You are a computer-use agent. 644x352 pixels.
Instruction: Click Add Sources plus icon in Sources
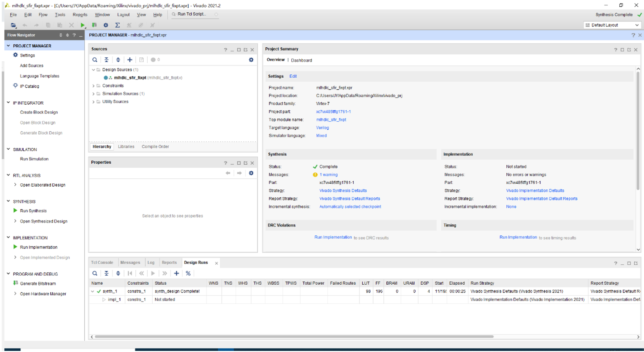point(130,60)
